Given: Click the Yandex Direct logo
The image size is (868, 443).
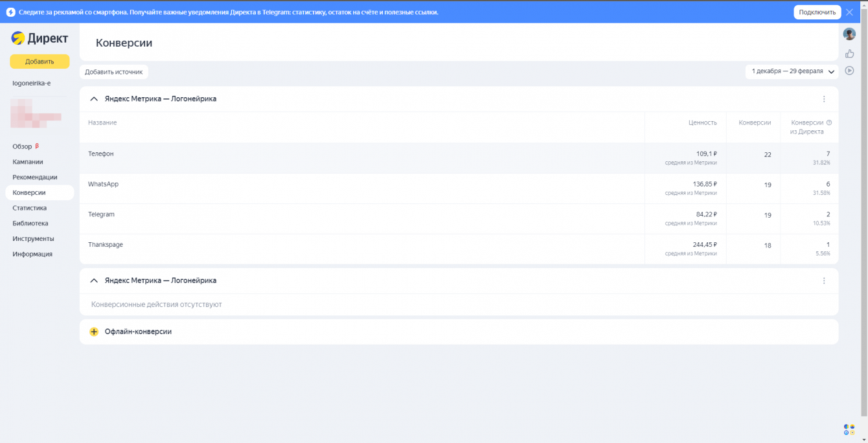Looking at the screenshot, I should 40,39.
